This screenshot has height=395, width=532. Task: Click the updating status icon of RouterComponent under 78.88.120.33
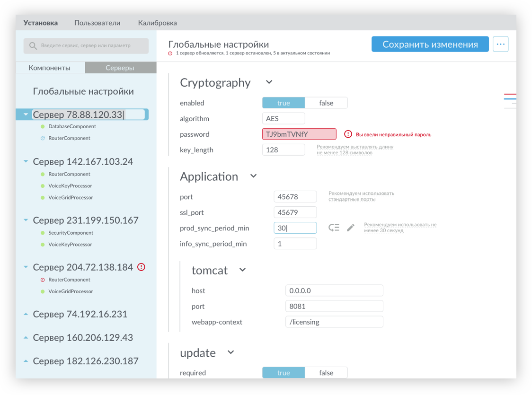[x=43, y=138]
